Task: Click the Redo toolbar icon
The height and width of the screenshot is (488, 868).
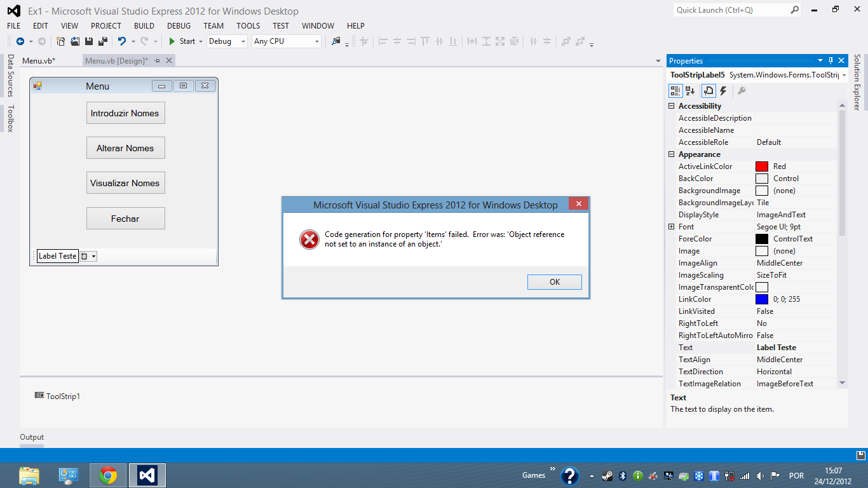Action: tap(144, 41)
